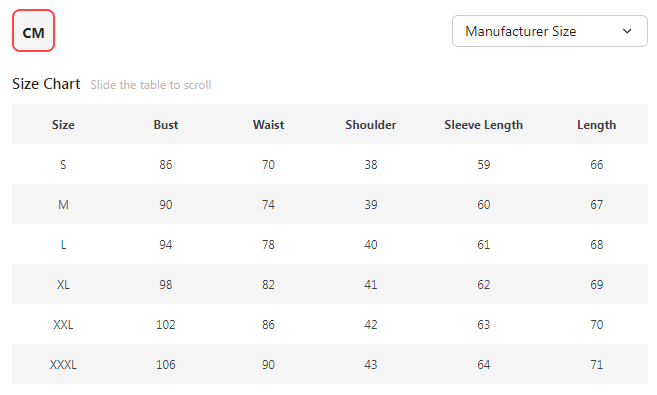Click the Bust column header

166,125
